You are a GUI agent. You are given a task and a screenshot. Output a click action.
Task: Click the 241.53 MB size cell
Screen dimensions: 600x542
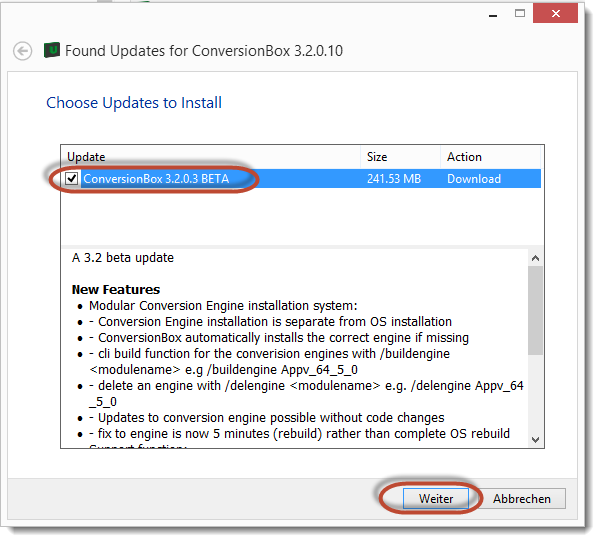394,179
